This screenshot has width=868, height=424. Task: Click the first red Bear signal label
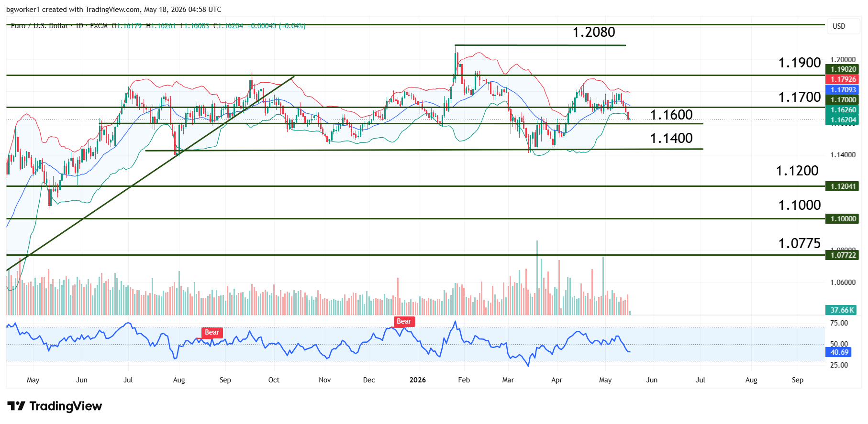coord(212,333)
